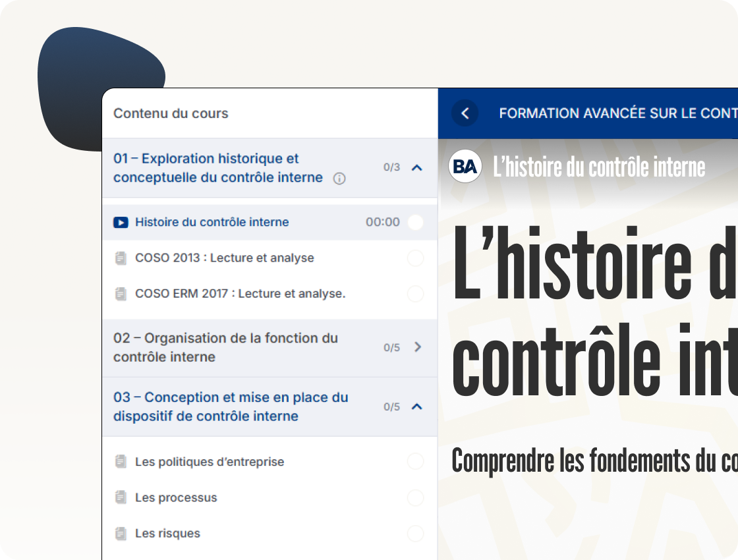Click the Formation avancée course title in header

point(617,113)
